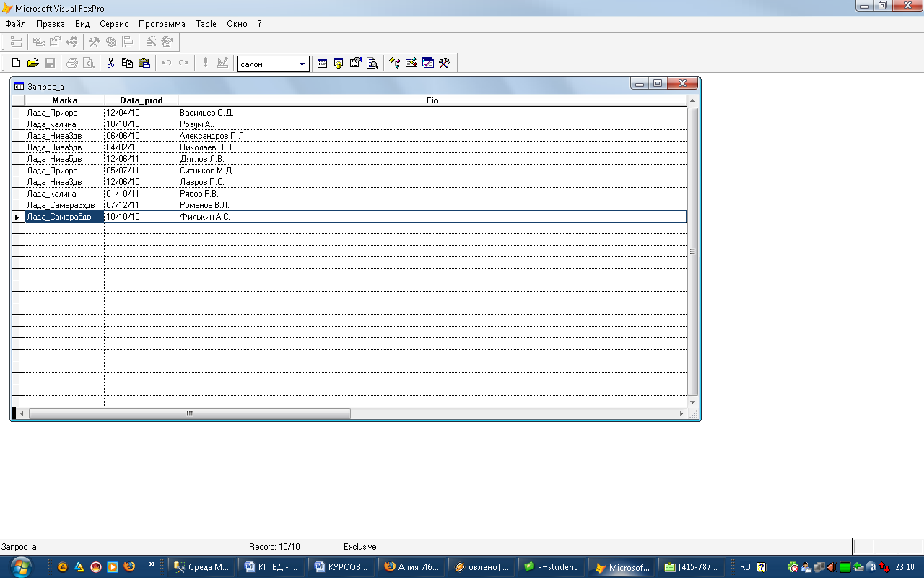This screenshot has height=578, width=924.
Task: Open the салон database dropdown
Action: click(302, 64)
